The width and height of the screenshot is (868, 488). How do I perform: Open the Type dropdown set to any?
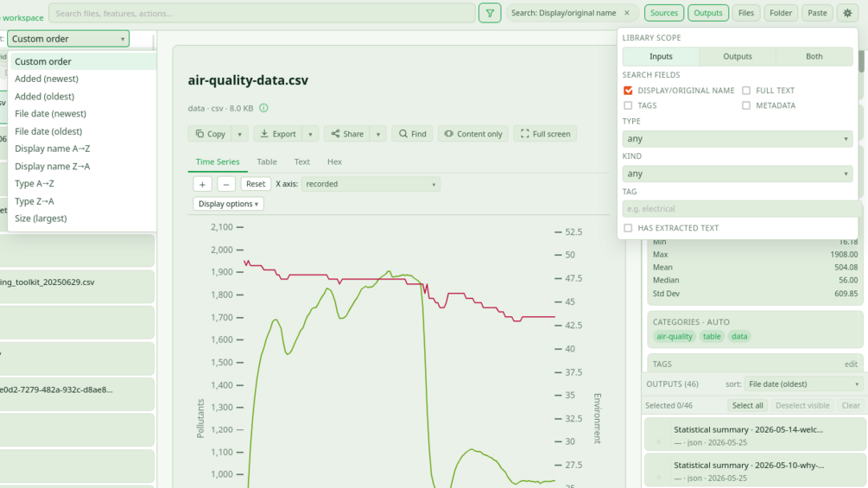click(x=738, y=138)
